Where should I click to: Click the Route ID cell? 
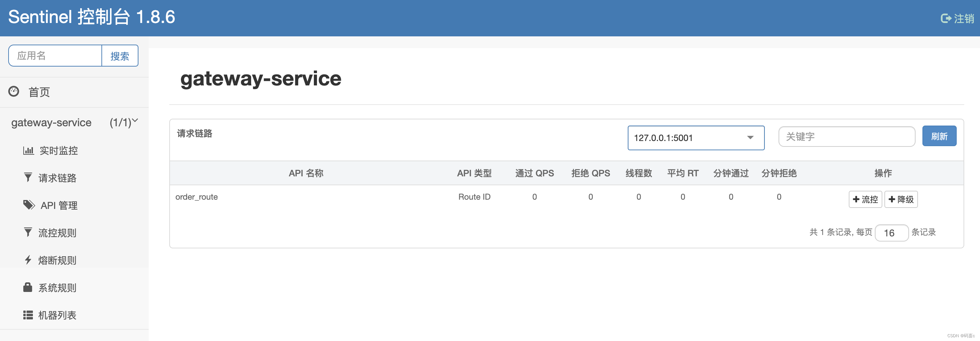(474, 197)
